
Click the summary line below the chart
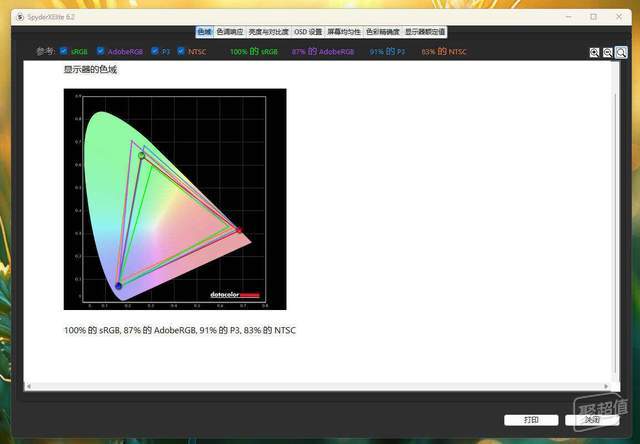pos(180,330)
